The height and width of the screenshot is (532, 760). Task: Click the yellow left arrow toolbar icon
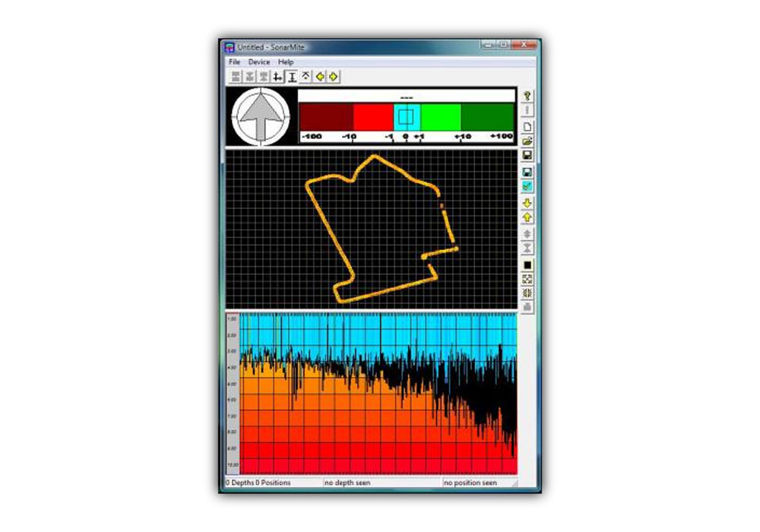click(x=320, y=77)
